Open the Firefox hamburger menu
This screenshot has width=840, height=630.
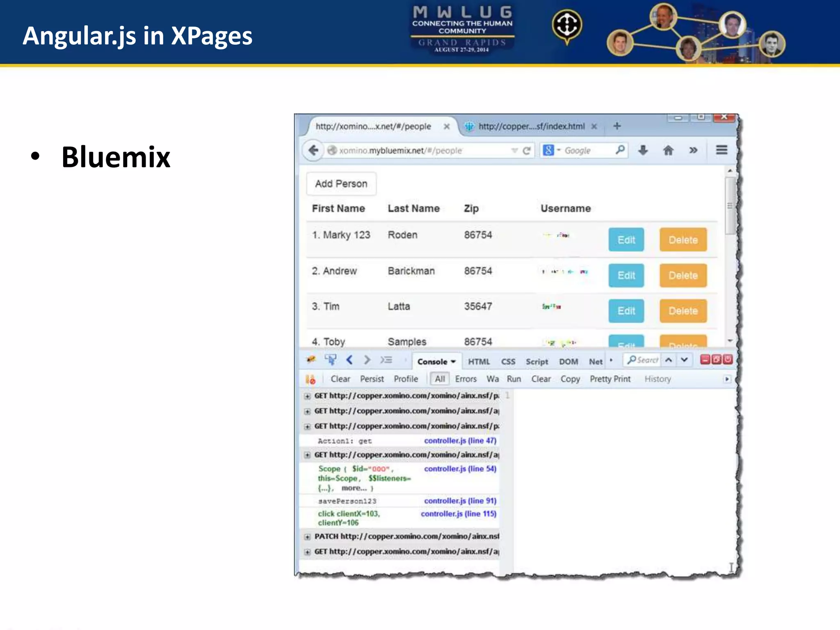[x=722, y=150]
